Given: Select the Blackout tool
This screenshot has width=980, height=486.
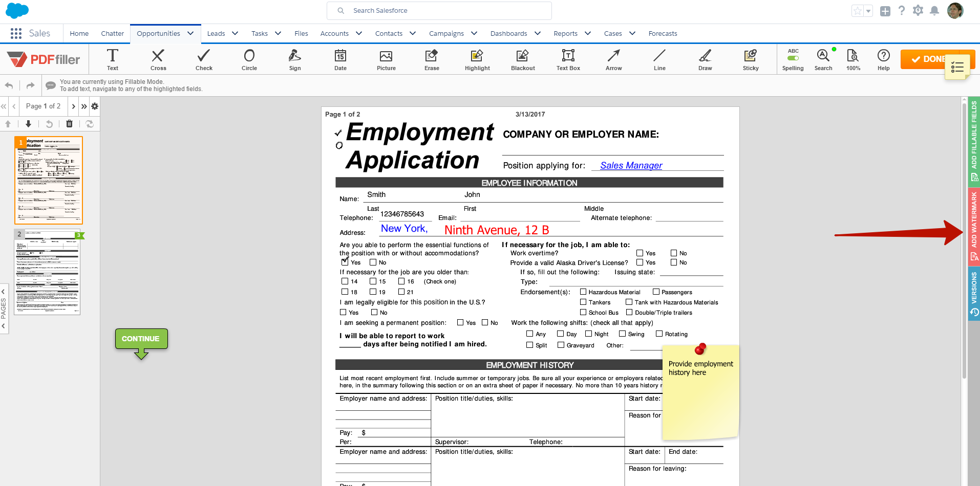Looking at the screenshot, I should (523, 59).
